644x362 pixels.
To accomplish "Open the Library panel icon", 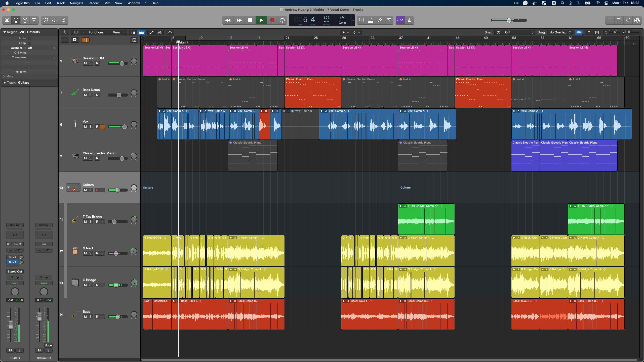I will 7,20.
